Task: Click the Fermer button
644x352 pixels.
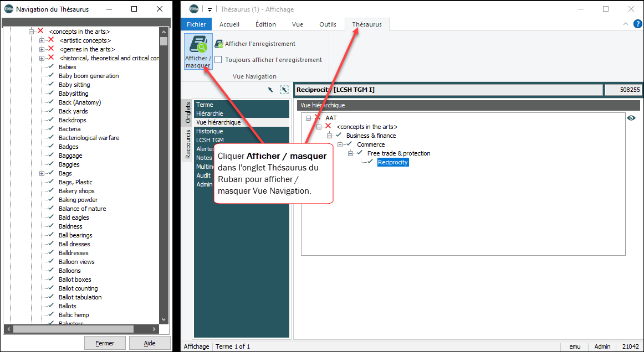Action: pyautogui.click(x=105, y=343)
